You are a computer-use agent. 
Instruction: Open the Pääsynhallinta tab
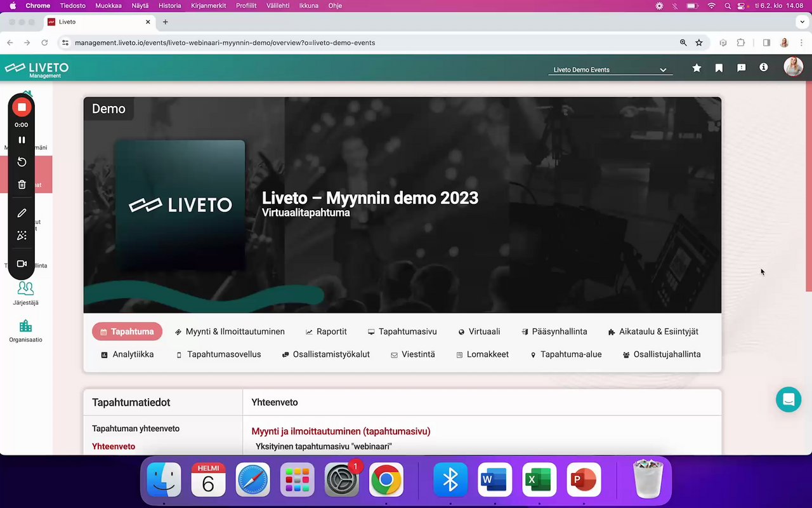pos(554,331)
